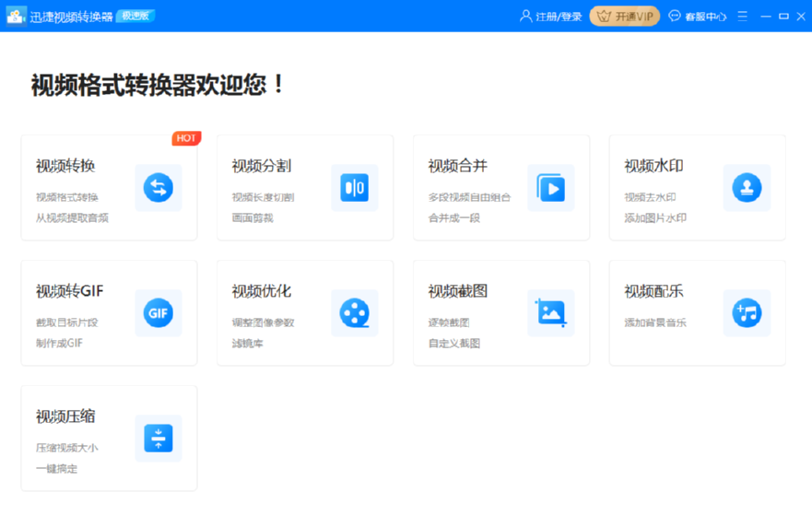This screenshot has width=812, height=527.
Task: Click the 开通VIP button
Action: pyautogui.click(x=625, y=16)
